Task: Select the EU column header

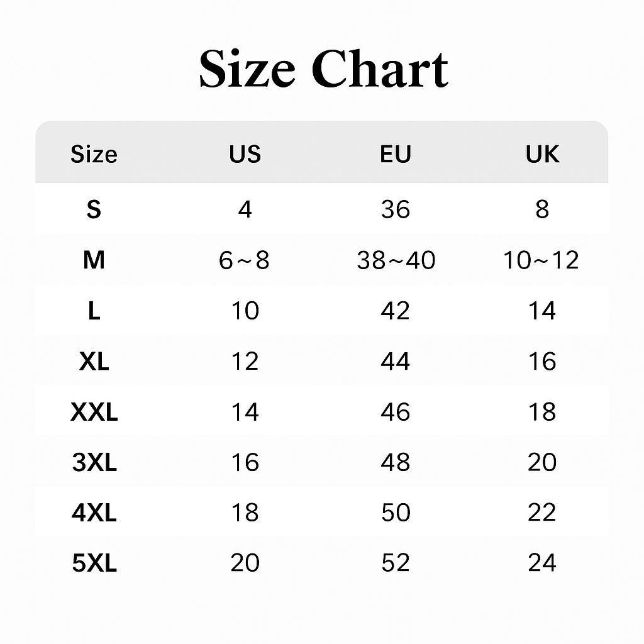Action: (x=396, y=154)
